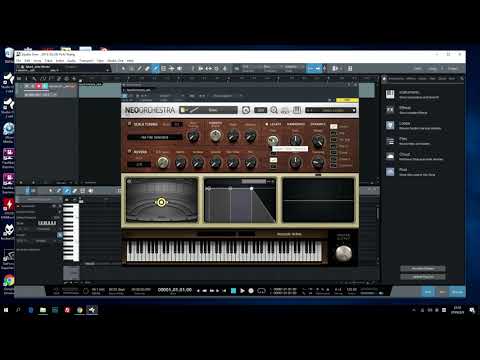Click the reverb room position pad
Image resolution: width=480 pixels, height=360 pixels.
[x=162, y=200]
